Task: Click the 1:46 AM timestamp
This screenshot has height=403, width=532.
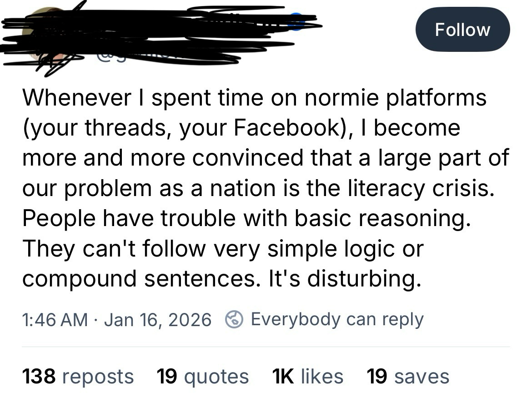Action: [55, 319]
